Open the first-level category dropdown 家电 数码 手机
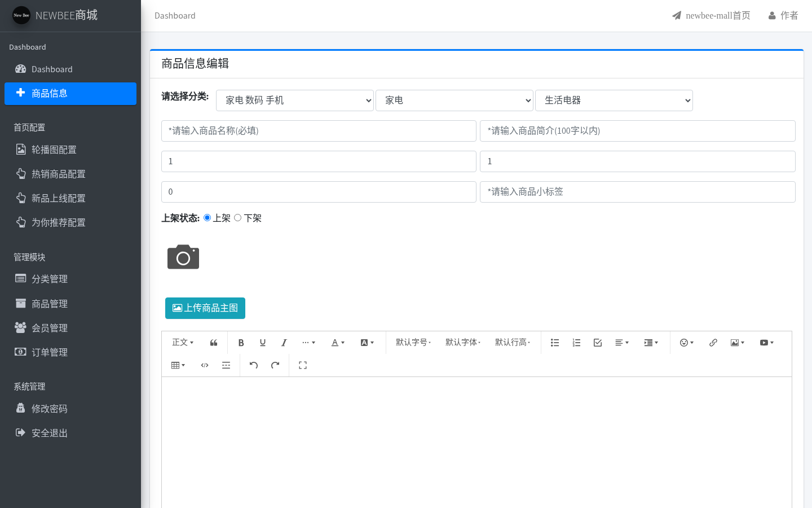Image resolution: width=812 pixels, height=508 pixels. point(295,100)
